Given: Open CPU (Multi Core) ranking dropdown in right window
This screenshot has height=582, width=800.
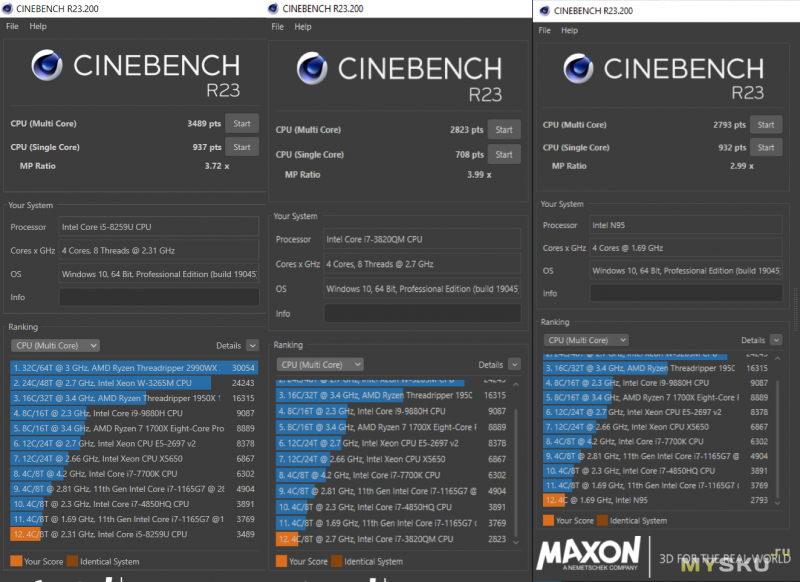Looking at the screenshot, I should pyautogui.click(x=586, y=340).
